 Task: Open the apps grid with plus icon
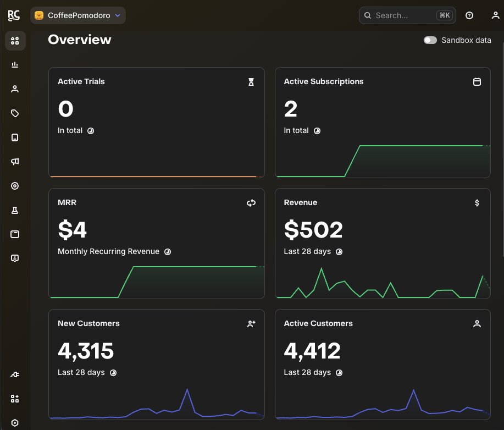pos(15,399)
